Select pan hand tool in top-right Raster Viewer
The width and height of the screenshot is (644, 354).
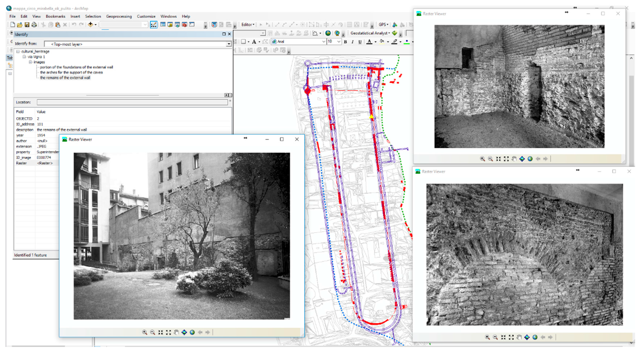coord(514,159)
